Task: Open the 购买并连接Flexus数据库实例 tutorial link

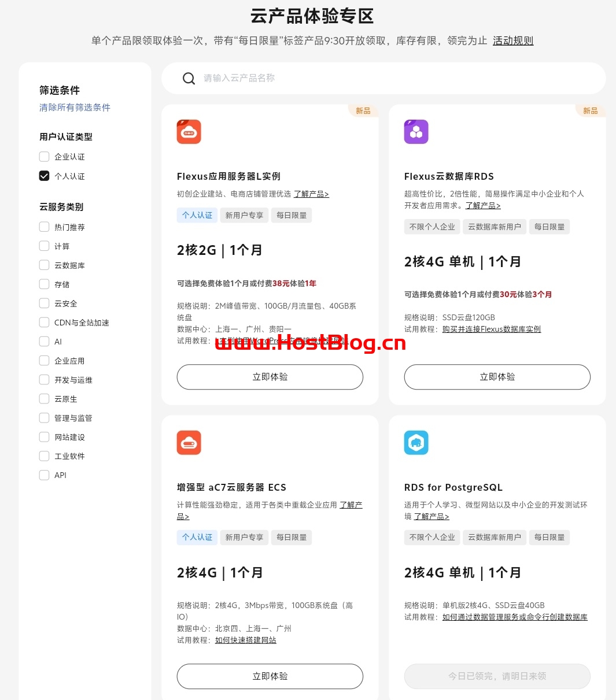Action: 492,329
